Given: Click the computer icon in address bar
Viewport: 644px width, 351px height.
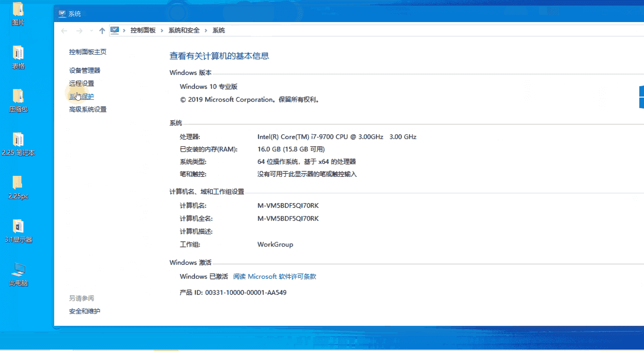Looking at the screenshot, I should [x=115, y=30].
